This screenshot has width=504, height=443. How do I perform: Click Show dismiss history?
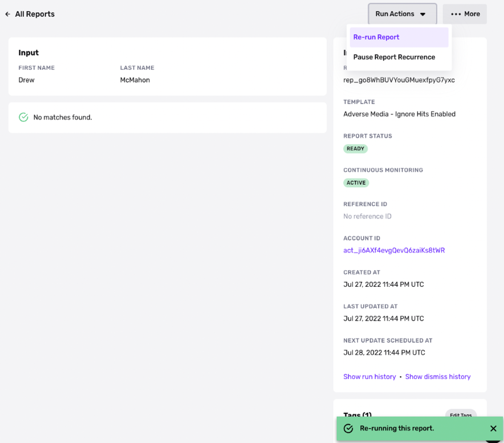click(438, 377)
